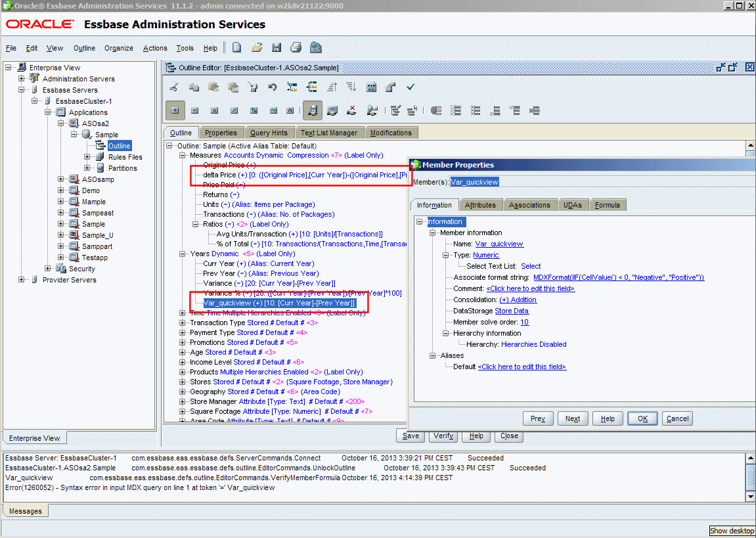Click the selected store data disk icon
This screenshot has width=756, height=538.
[x=313, y=110]
